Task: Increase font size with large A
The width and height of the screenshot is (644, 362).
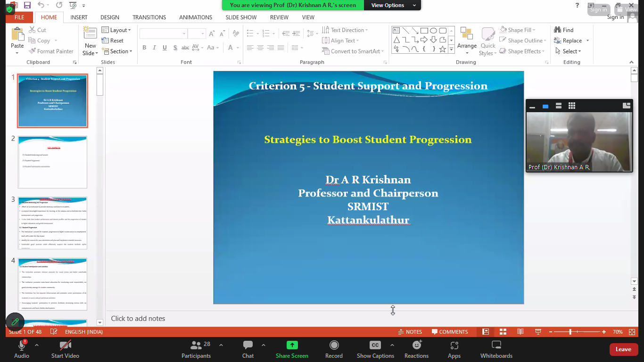Action: tap(212, 34)
